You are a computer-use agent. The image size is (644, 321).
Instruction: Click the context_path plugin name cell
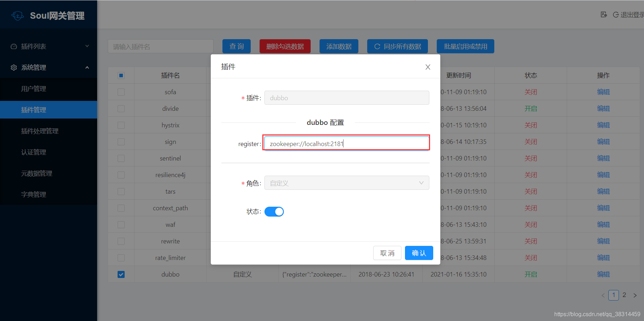[171, 208]
